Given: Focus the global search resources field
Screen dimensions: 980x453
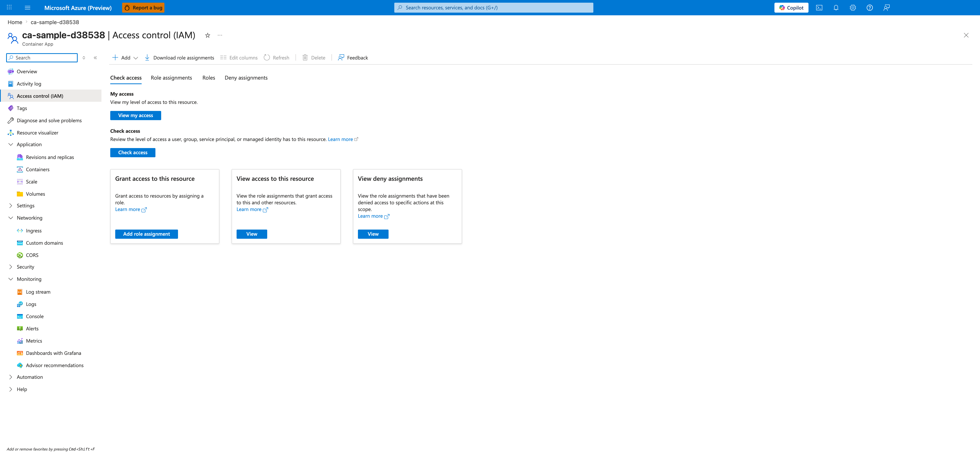Looking at the screenshot, I should tap(493, 8).
